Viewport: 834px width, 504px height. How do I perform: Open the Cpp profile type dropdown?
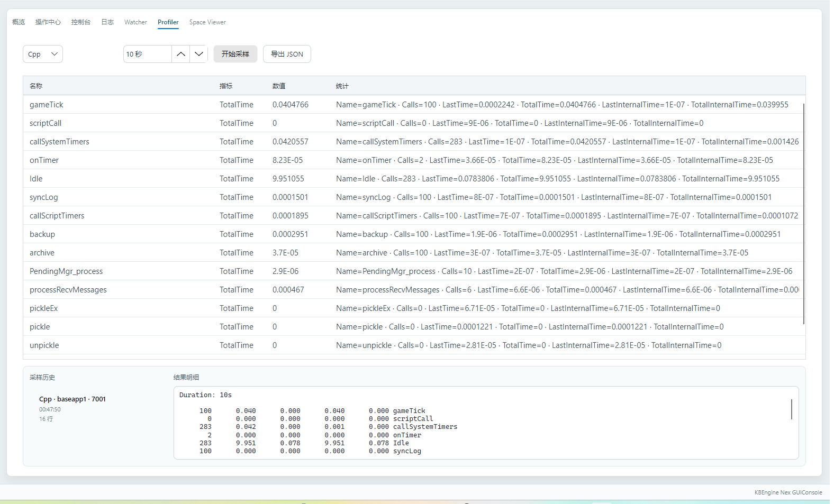43,54
